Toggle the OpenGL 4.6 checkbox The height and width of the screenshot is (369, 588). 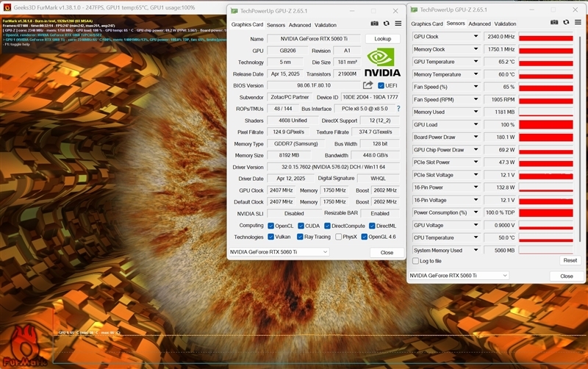(x=364, y=237)
